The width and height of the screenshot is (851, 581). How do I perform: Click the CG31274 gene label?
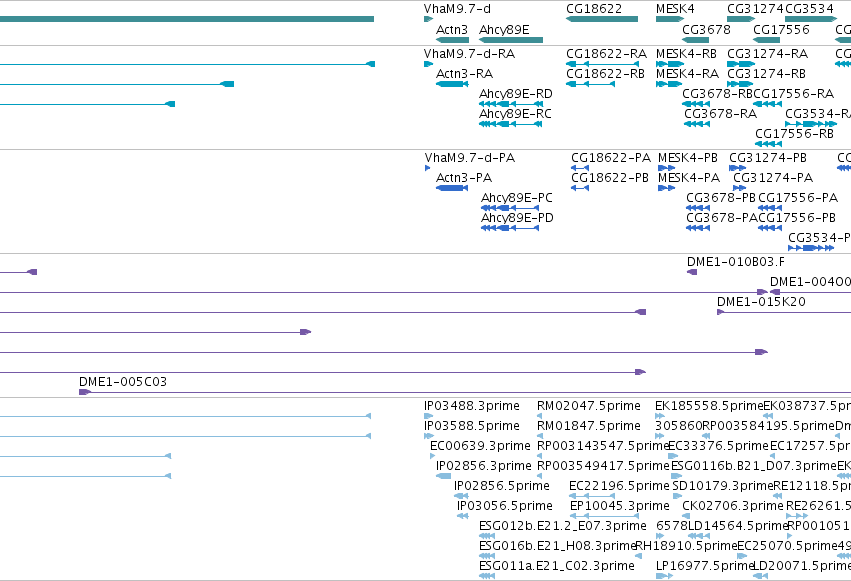(755, 9)
